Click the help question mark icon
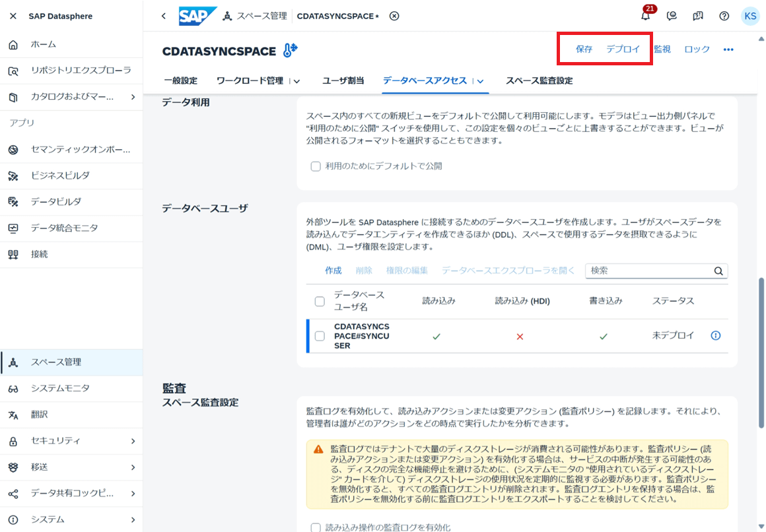The height and width of the screenshot is (532, 766). click(x=724, y=16)
